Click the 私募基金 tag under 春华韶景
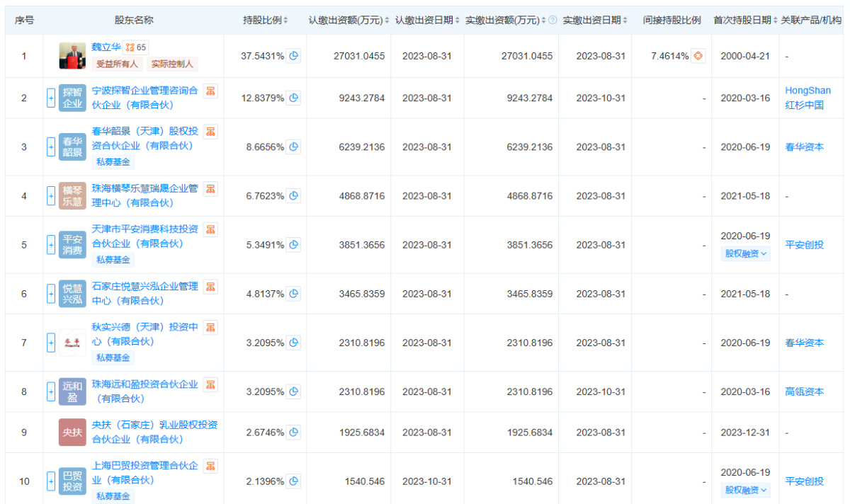850x504 pixels. [x=113, y=161]
